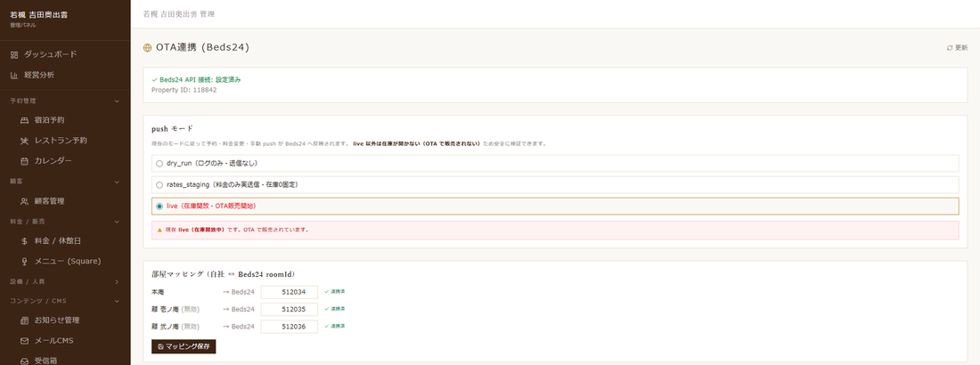Open the ダッシュボード sidebar icon
The image size is (980, 365).
tap(14, 55)
